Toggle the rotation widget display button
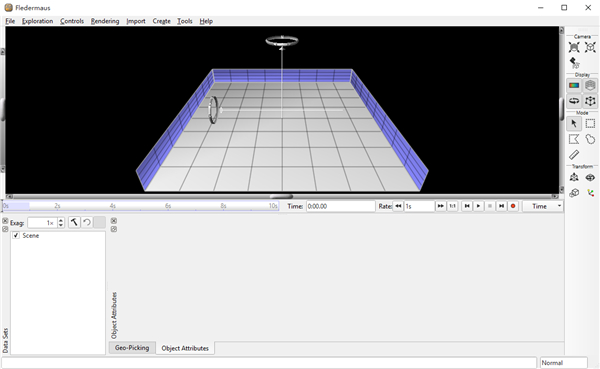Image resolution: width=600 pixels, height=369 pixels. [574, 101]
